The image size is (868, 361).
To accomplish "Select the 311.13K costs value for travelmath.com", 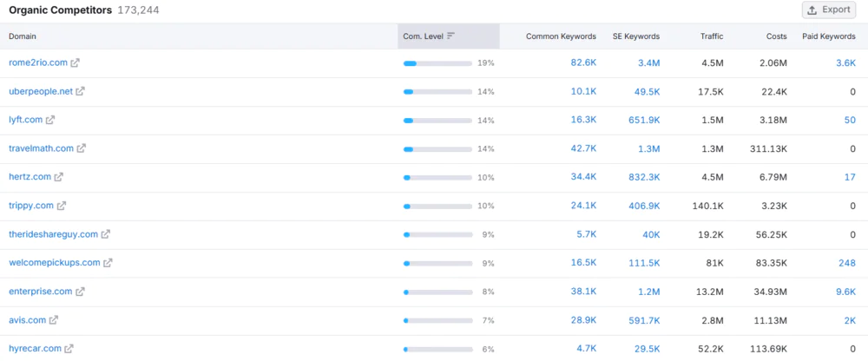I will 768,148.
